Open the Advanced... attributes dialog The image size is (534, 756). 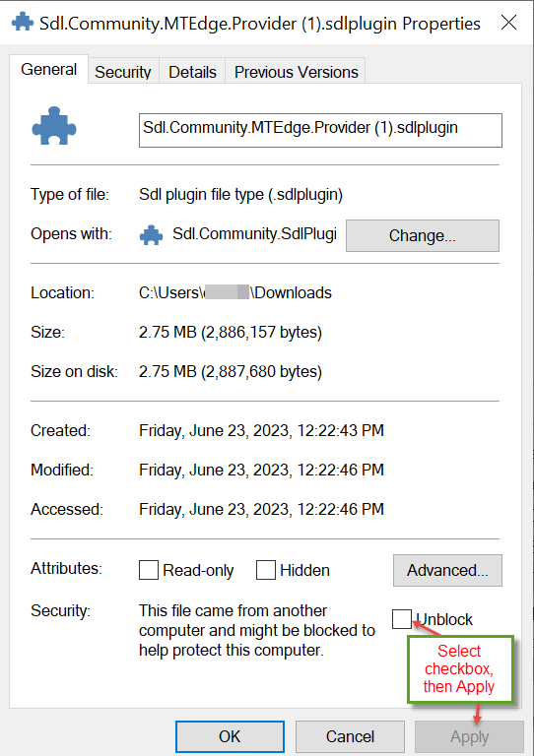coord(447,570)
